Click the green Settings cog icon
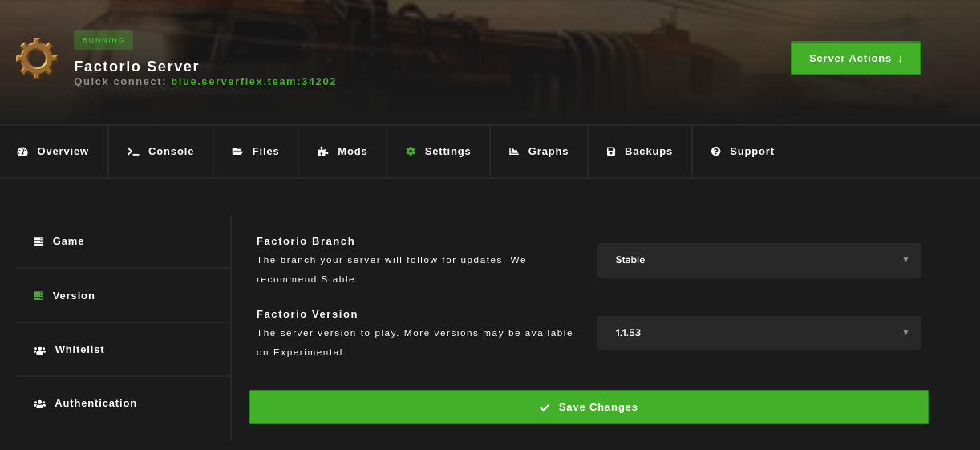 pos(411,152)
